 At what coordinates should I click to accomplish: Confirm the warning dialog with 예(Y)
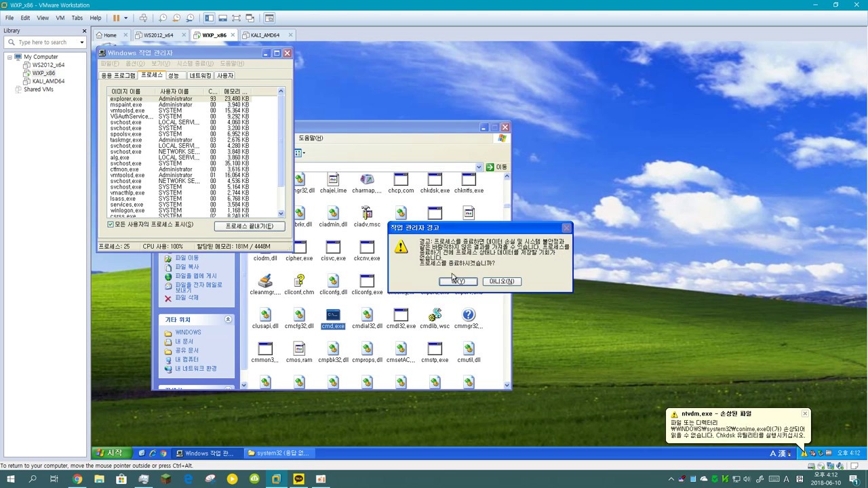point(458,281)
